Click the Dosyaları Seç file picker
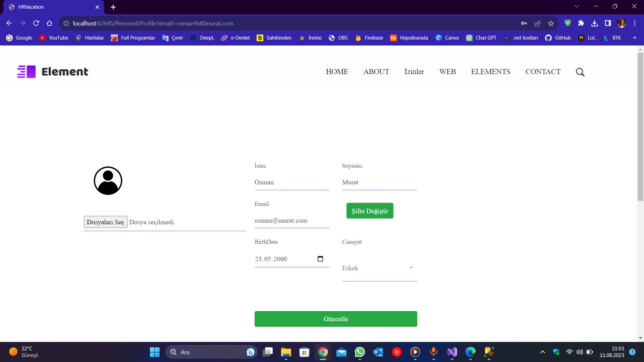The image size is (644, 362). 105,222
